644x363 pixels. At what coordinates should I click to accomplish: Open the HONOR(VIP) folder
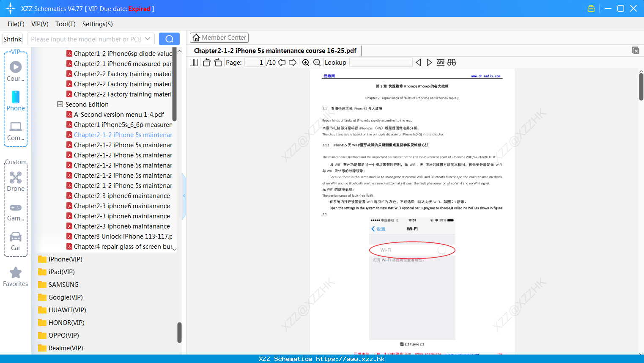(x=61, y=323)
